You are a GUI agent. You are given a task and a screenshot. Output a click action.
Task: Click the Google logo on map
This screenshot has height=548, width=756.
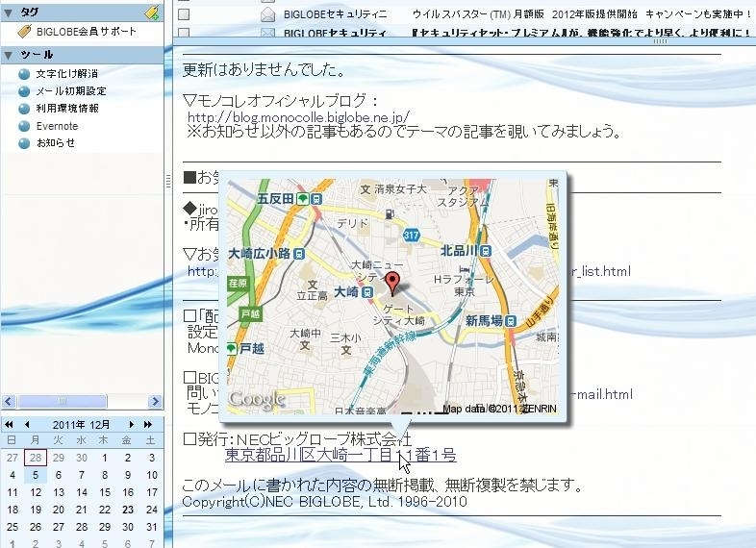click(257, 400)
